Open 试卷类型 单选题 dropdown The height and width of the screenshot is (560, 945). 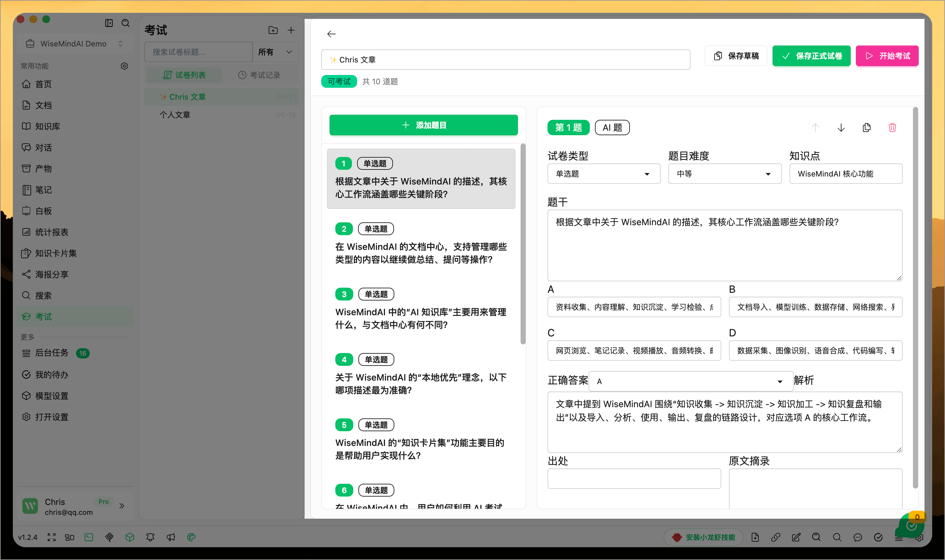coord(604,174)
